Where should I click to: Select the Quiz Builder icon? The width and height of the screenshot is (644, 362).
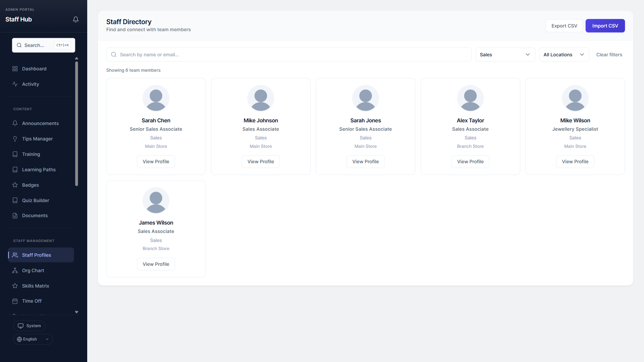point(15,200)
